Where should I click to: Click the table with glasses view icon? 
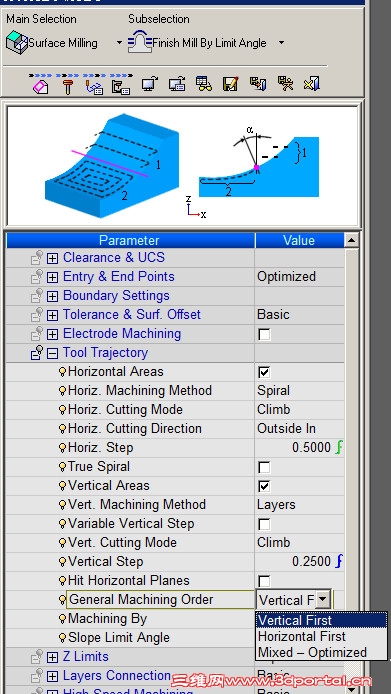click(203, 84)
